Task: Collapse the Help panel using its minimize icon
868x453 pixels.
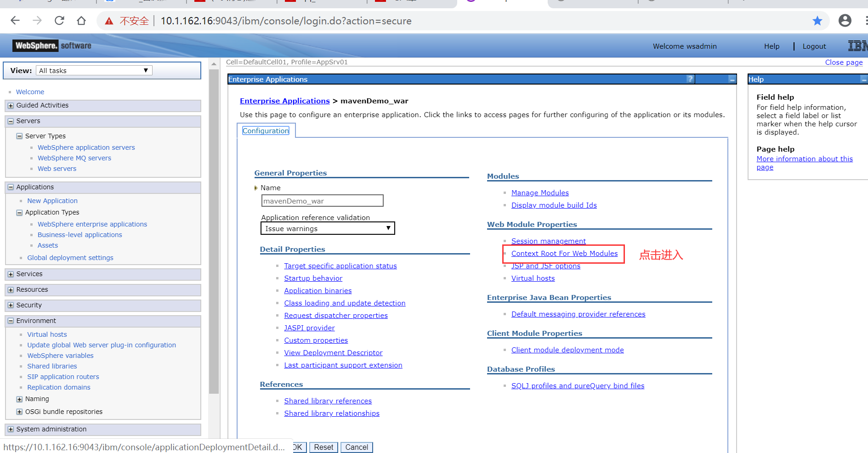Action: tap(863, 79)
